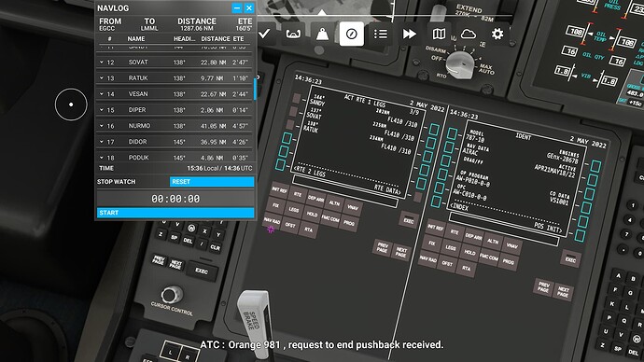Open the Weight and Balance icon
The image size is (644, 362).
[x=322, y=34]
